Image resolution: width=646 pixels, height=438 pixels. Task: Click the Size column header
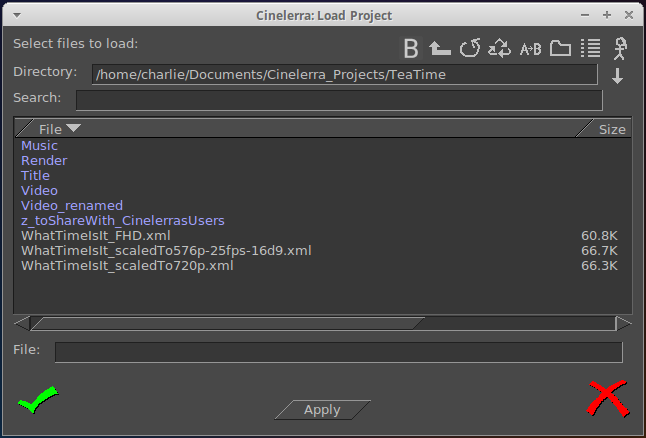(x=611, y=129)
